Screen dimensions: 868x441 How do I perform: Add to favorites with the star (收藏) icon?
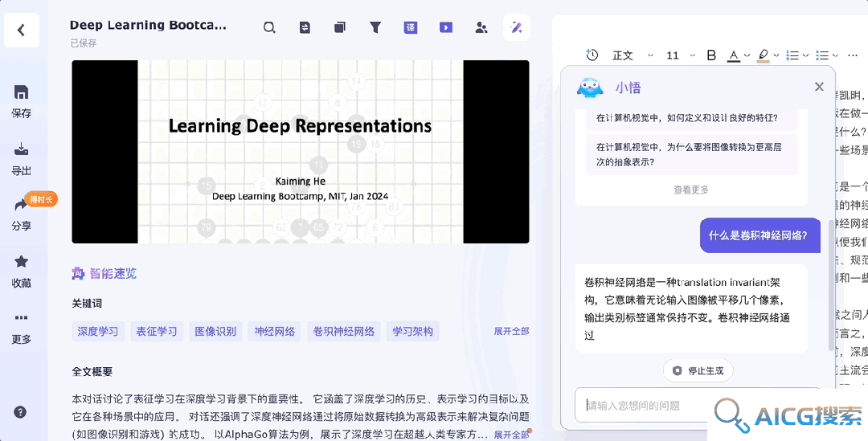coord(21,261)
